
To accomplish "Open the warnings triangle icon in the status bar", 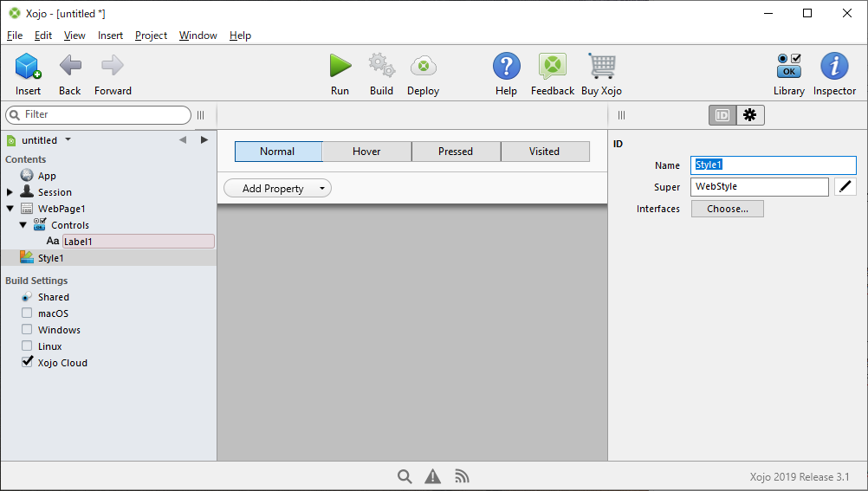I will pyautogui.click(x=433, y=476).
